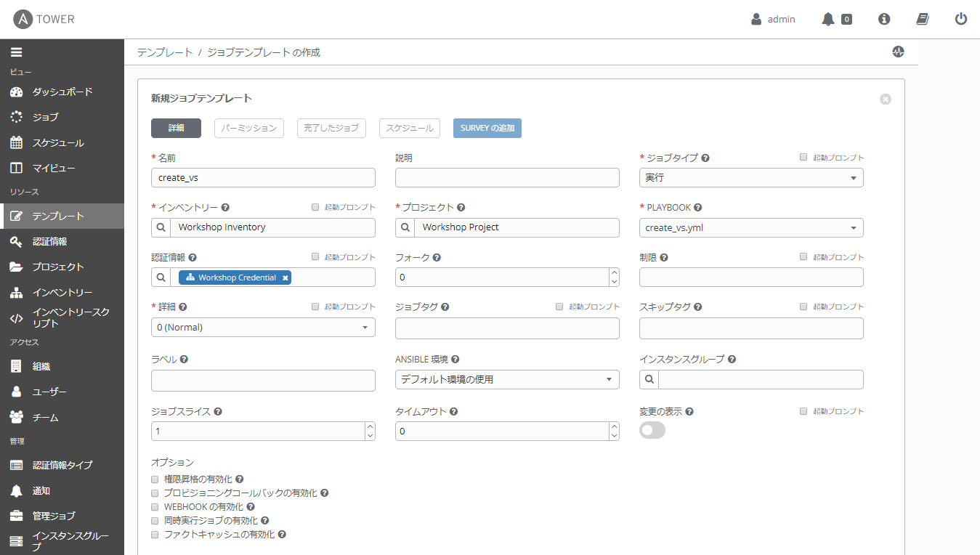Expand the PLAYBOOK dropdown create_vs.yml
The image size is (980, 555).
[750, 228]
